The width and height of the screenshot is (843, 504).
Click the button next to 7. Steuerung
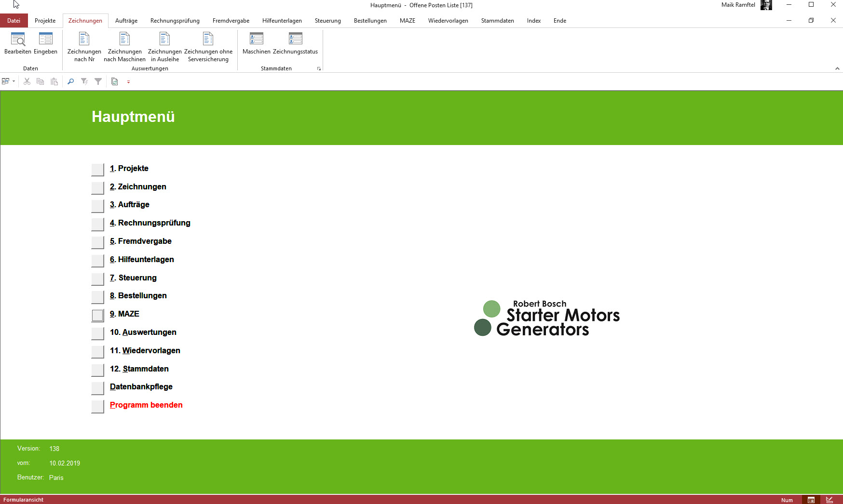pos(97,279)
